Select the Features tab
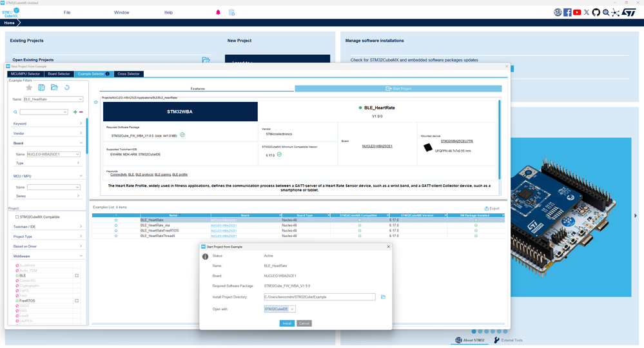The image size is (644, 348). [x=197, y=89]
